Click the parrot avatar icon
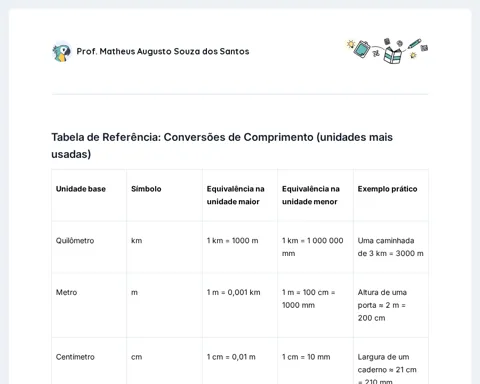Viewport: 480px width, 384px height. (62, 51)
